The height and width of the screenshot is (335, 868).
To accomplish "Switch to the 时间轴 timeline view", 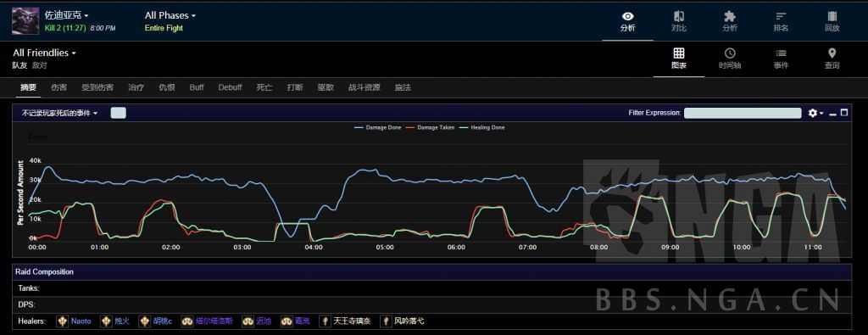I will coord(730,59).
